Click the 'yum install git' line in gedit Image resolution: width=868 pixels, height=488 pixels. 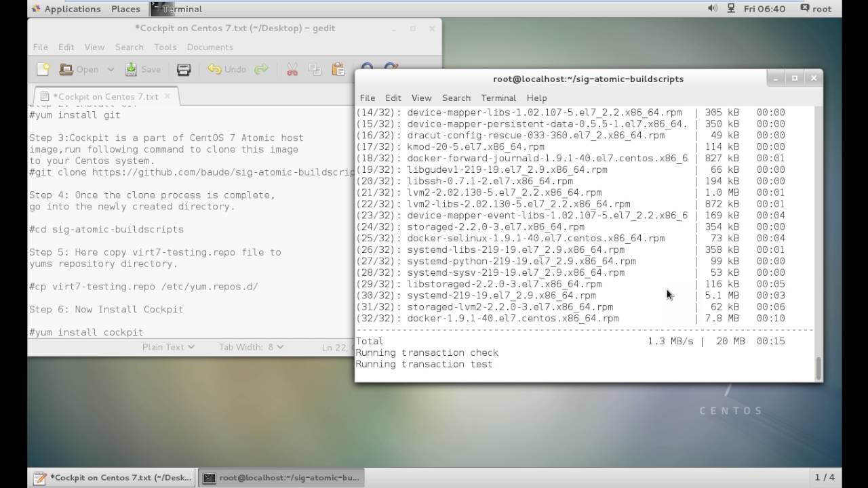tap(75, 115)
